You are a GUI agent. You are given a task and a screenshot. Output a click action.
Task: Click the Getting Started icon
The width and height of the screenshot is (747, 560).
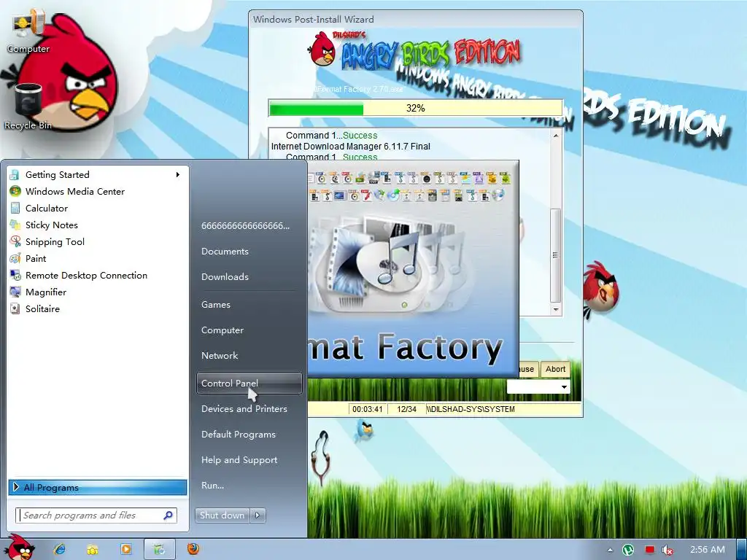[x=15, y=175]
